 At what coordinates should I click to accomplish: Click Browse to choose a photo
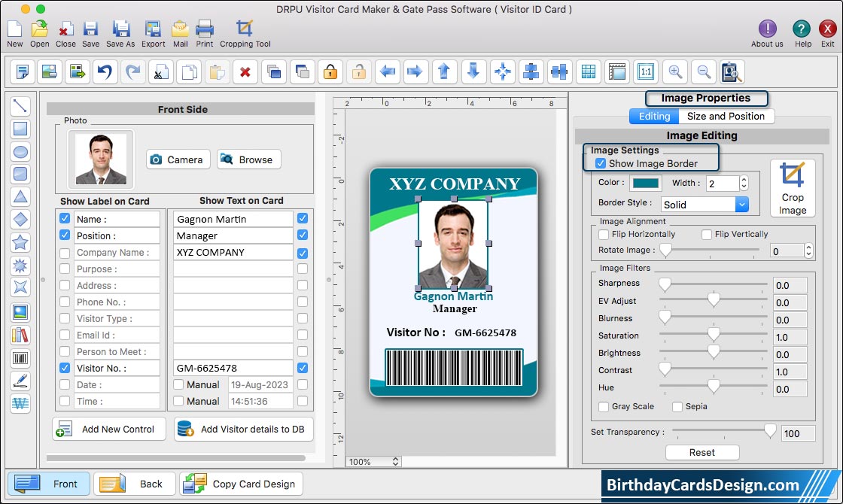point(249,159)
